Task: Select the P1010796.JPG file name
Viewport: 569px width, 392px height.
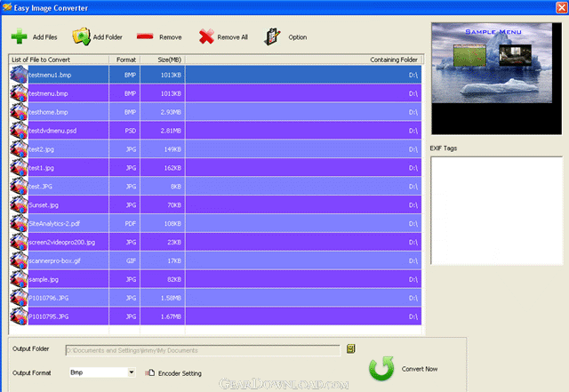Action: pos(49,299)
